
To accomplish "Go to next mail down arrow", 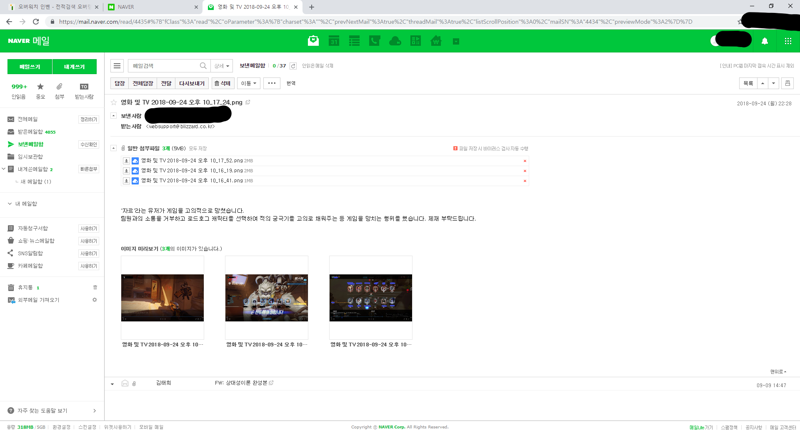I will [x=773, y=83].
